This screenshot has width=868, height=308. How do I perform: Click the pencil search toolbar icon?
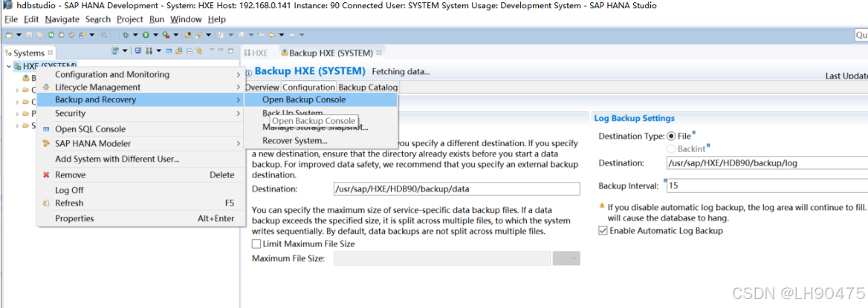pyautogui.click(x=198, y=35)
